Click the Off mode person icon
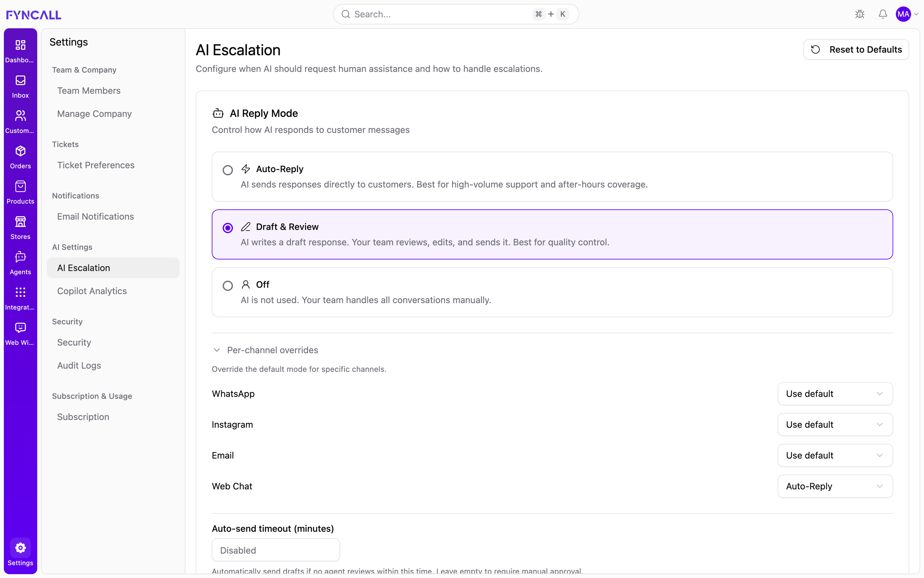 pyautogui.click(x=246, y=285)
